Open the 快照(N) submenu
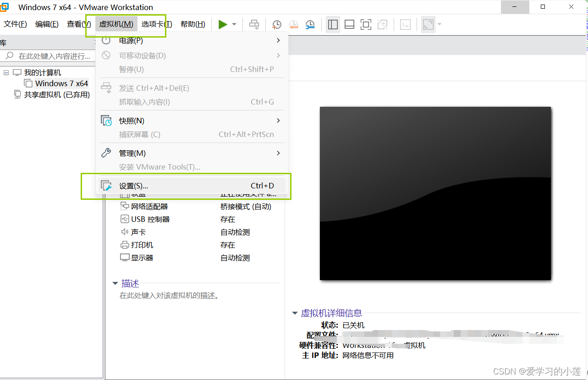The image size is (588, 380). [192, 121]
